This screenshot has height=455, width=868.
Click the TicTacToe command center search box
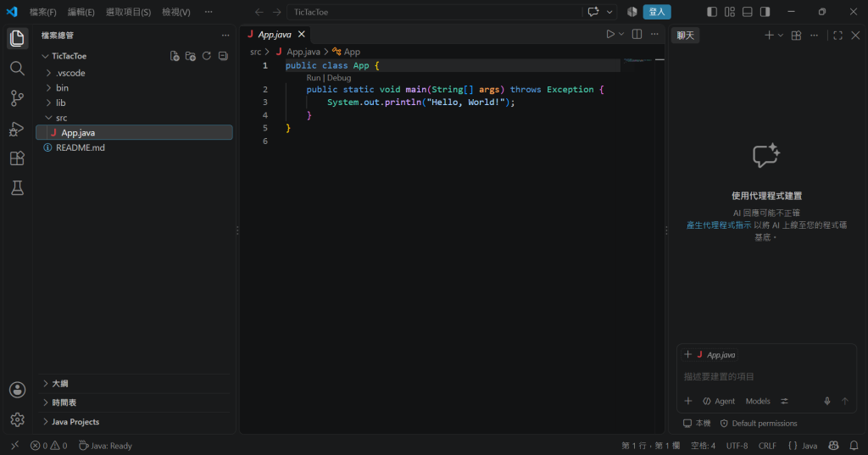[x=435, y=12]
